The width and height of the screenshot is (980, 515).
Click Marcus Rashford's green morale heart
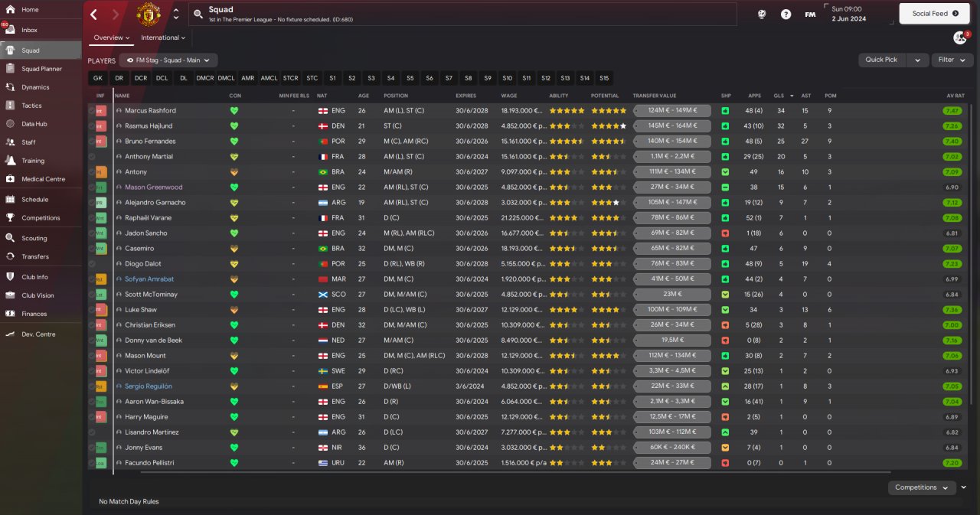click(234, 111)
